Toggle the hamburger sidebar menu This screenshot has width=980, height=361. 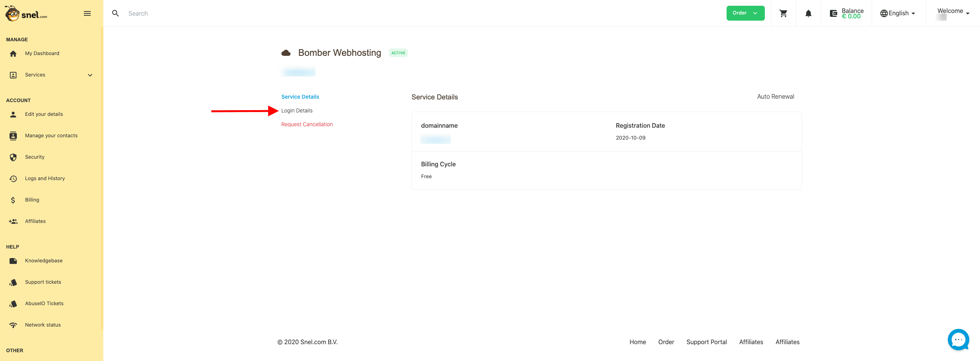pyautogui.click(x=87, y=13)
